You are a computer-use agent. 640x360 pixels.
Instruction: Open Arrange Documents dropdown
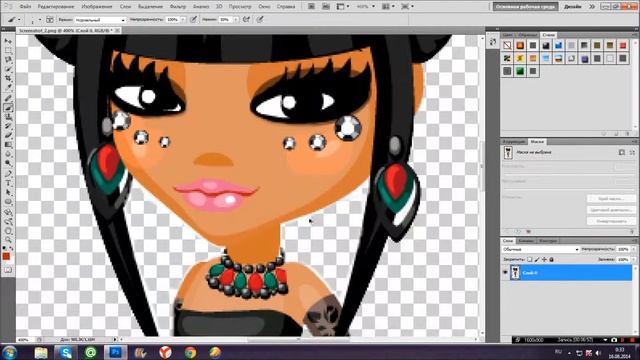[x=388, y=7]
